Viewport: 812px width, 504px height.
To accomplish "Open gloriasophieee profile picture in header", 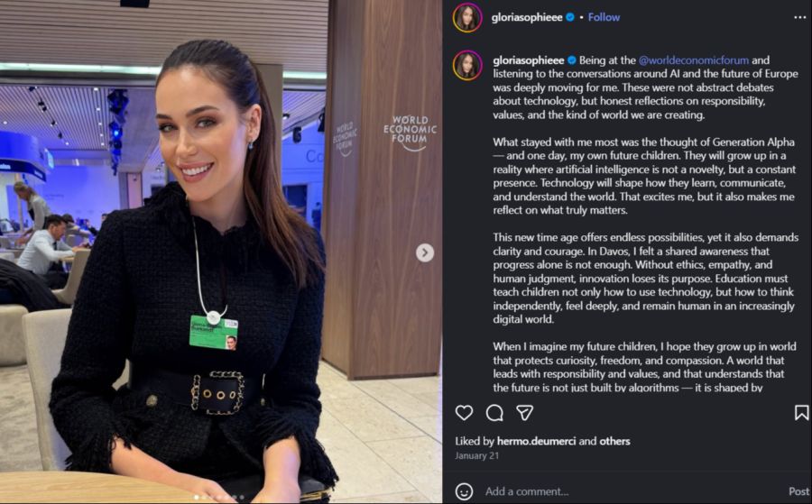I will (x=467, y=18).
